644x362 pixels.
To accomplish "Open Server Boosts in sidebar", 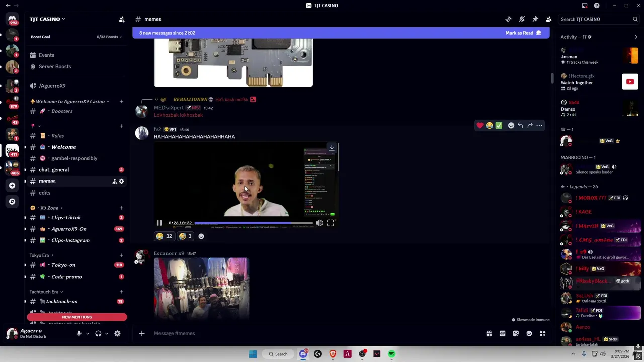I will coord(75,66).
